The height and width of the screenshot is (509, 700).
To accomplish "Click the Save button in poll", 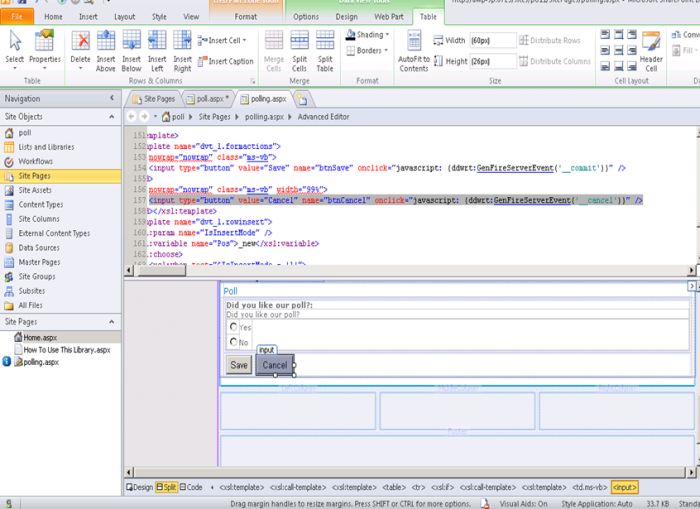I will click(x=239, y=366).
